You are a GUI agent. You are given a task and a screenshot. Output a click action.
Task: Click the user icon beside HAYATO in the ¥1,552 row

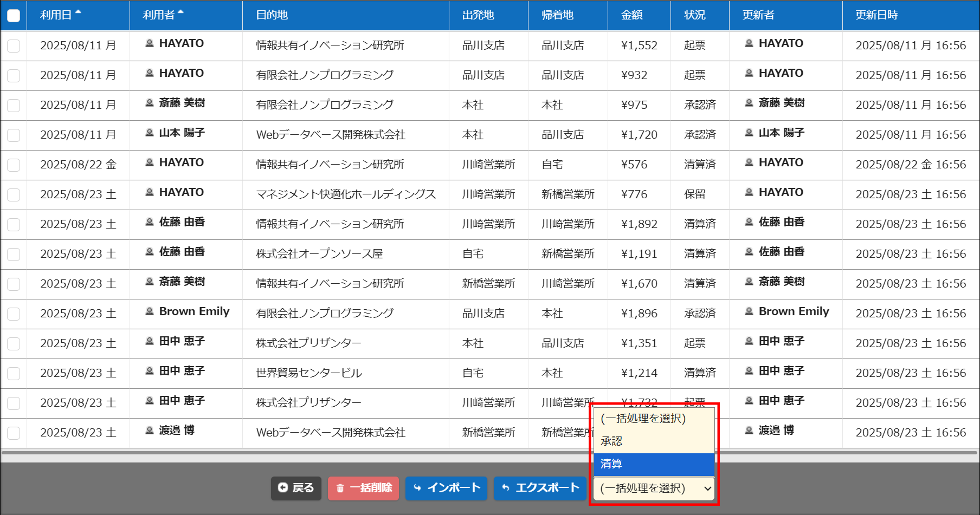[x=150, y=43]
